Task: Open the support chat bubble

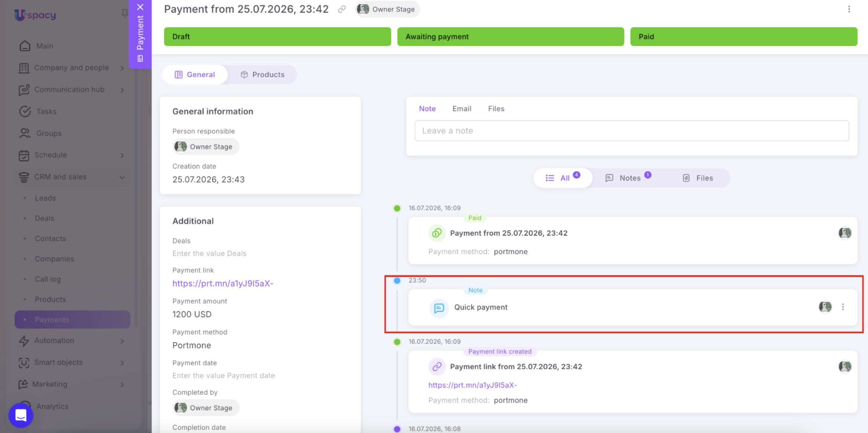Action: tap(21, 415)
